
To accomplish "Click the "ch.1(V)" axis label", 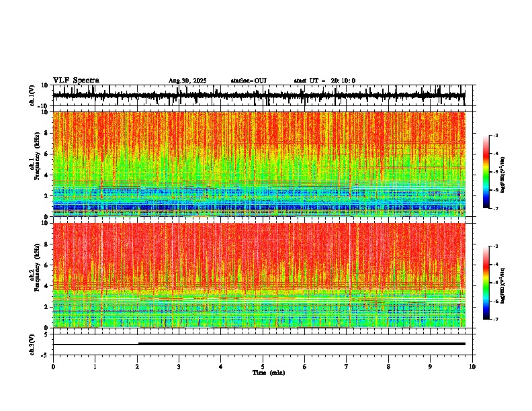I will pos(32,95).
